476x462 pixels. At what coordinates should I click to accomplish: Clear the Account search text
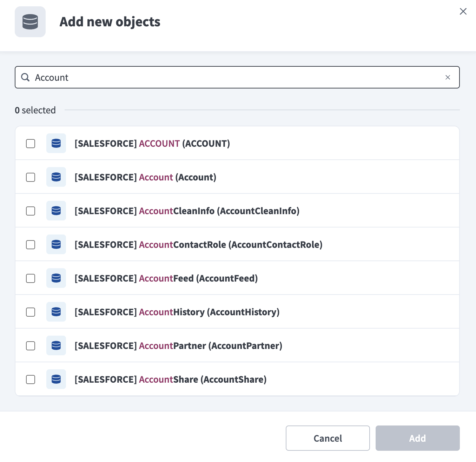[448, 77]
